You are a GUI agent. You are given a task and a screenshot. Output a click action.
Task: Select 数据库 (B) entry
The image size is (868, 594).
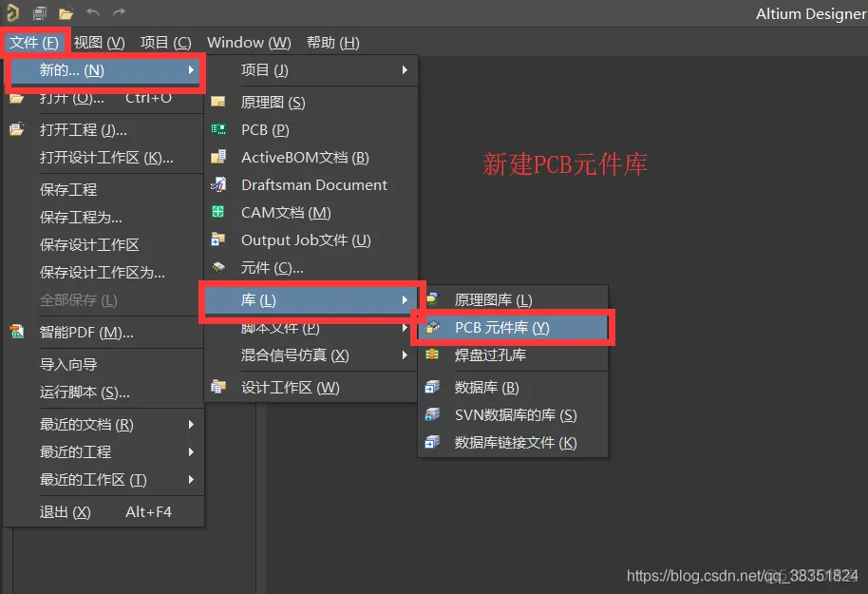tap(513, 388)
